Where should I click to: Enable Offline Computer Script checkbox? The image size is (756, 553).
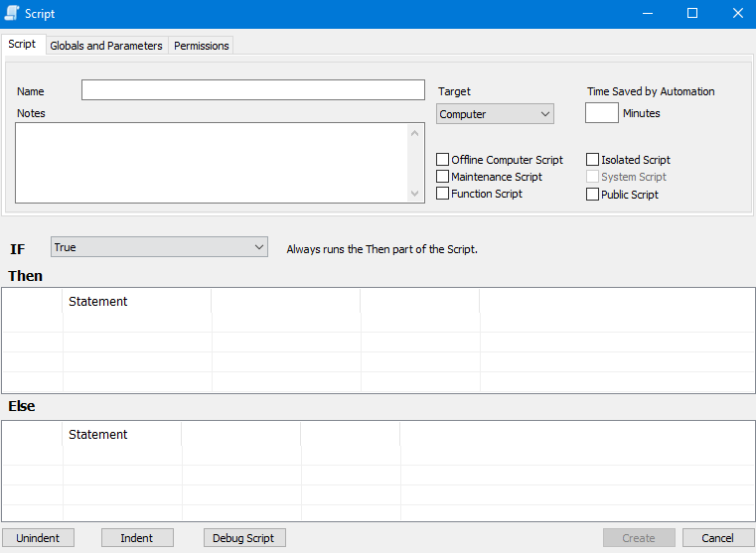point(443,160)
